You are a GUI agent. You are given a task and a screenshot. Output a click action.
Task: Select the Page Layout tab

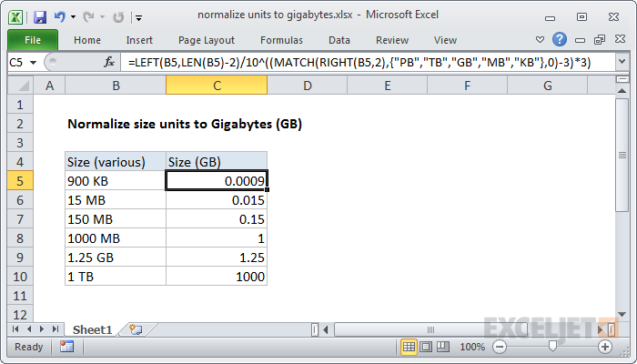207,40
